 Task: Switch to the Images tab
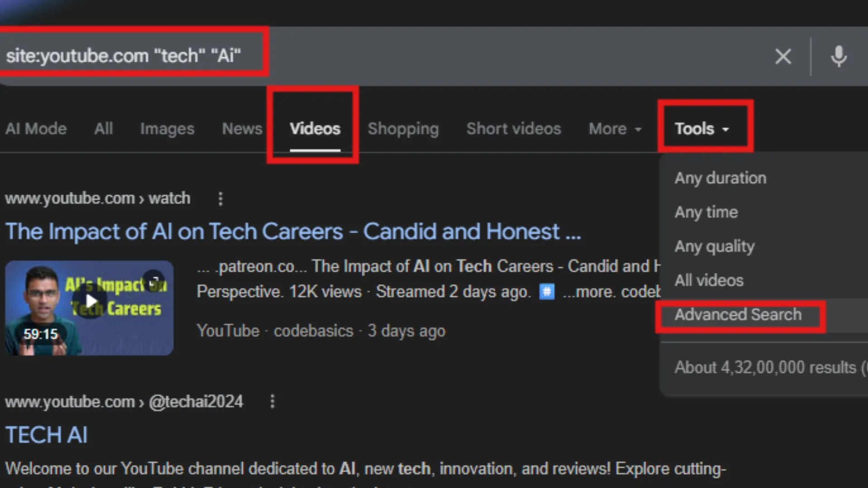(167, 129)
